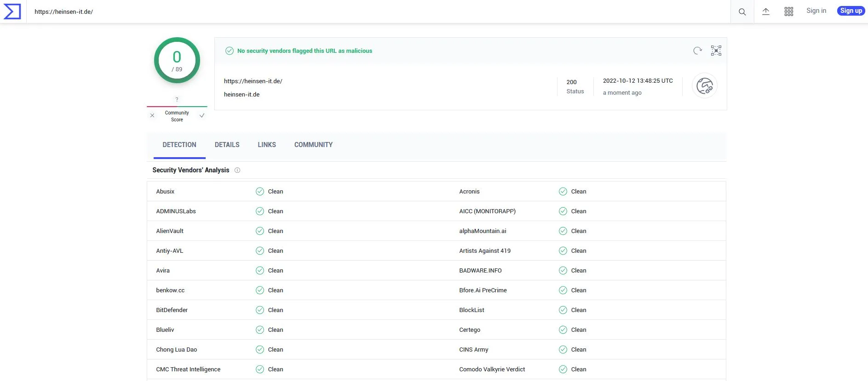Click 'No security vendors flagged this URL' message

coord(305,51)
